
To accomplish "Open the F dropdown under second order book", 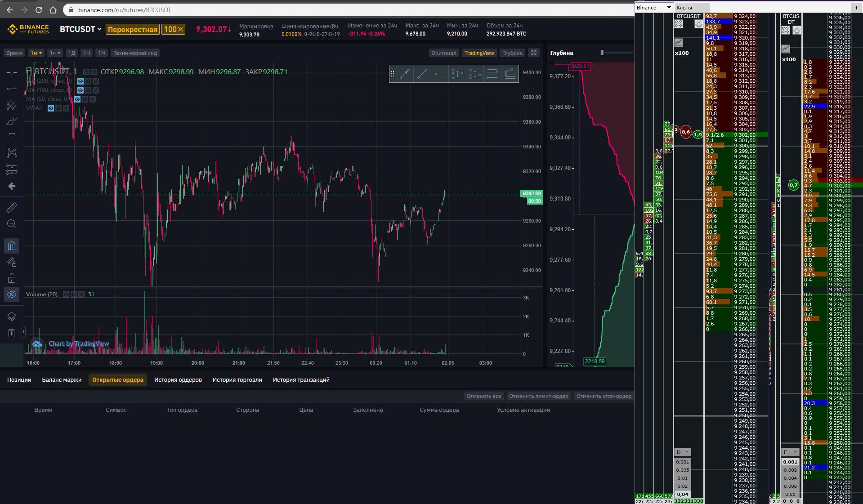I will point(790,452).
